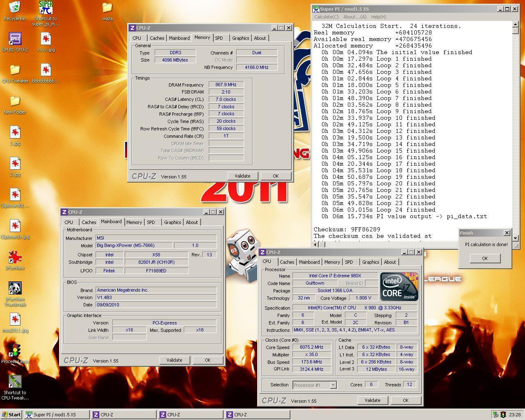Open Graphics tab in Mainboard CPU-Z window
525x420 pixels.
click(x=172, y=222)
